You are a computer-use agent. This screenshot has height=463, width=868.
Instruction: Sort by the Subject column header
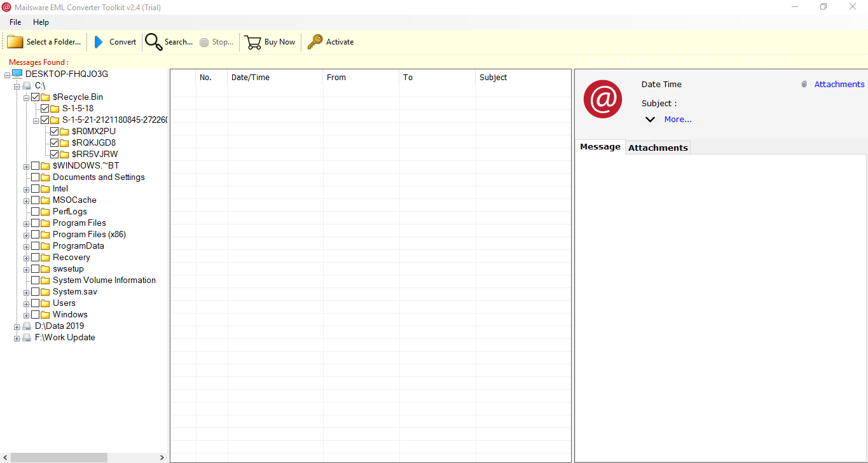coord(523,78)
